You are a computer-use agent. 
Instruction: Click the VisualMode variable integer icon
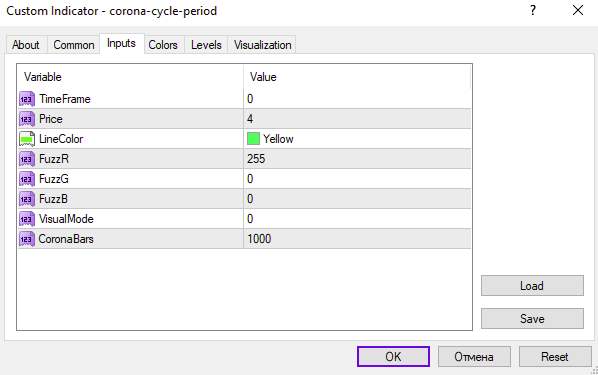tap(27, 219)
